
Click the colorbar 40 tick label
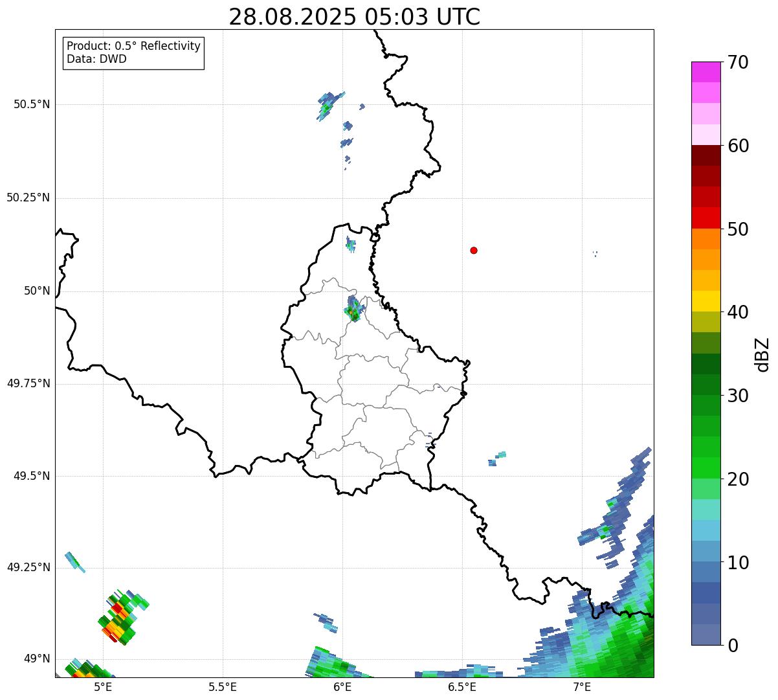click(738, 312)
